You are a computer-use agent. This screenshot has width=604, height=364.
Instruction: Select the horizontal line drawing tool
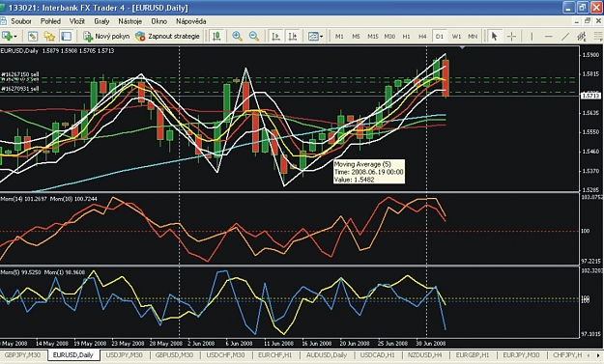[x=549, y=36]
